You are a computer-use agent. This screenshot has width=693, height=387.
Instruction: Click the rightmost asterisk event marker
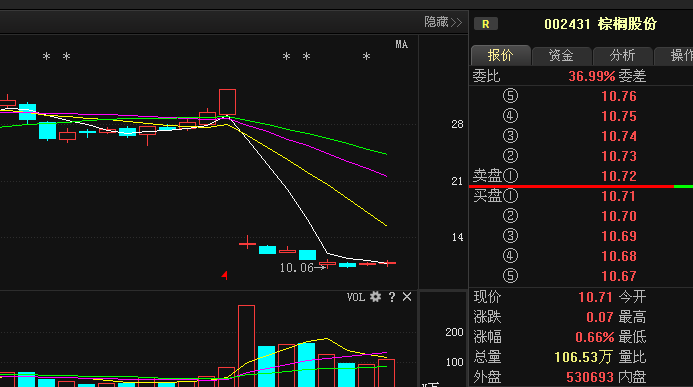366,57
